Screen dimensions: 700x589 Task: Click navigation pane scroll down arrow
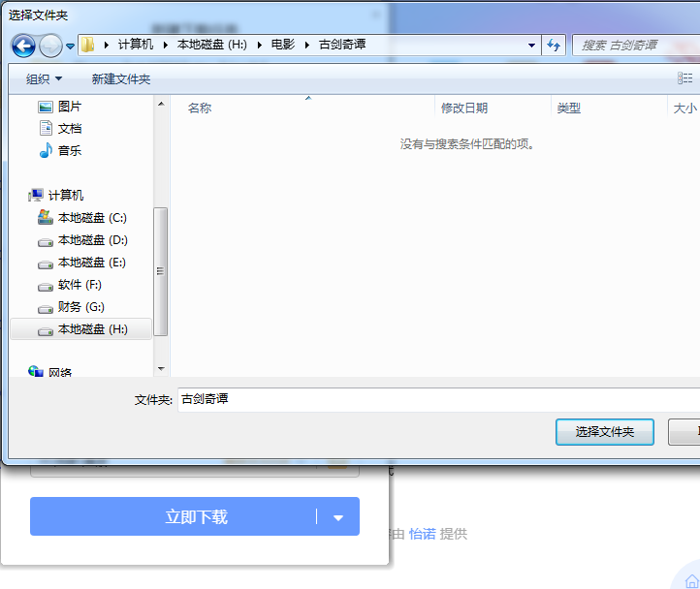pos(161,369)
